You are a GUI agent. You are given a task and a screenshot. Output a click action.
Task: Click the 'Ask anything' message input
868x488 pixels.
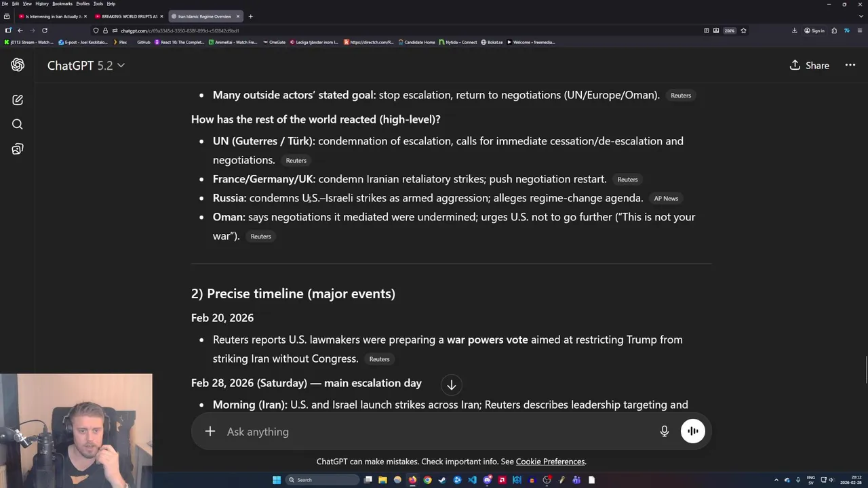pyautogui.click(x=437, y=432)
